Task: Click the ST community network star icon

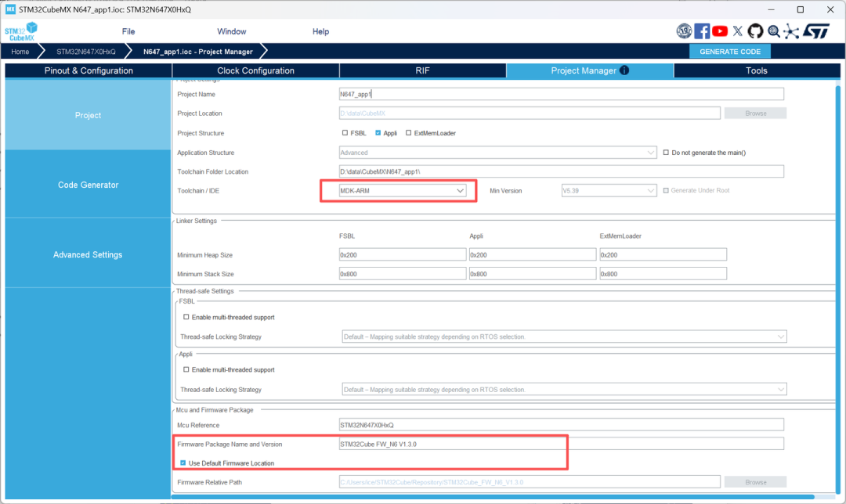Action: (x=791, y=31)
